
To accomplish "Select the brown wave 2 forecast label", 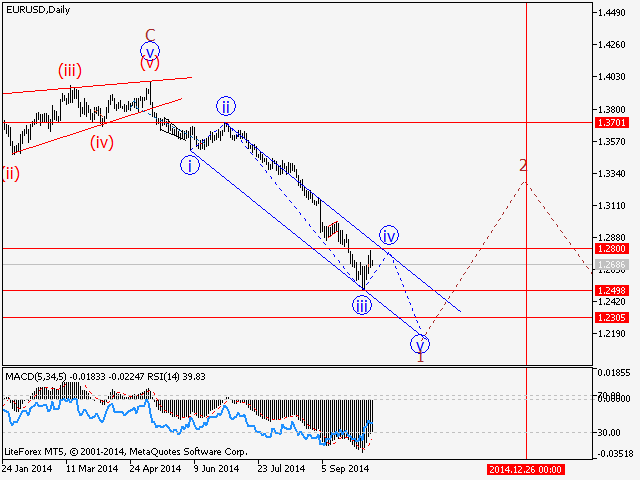I will (x=523, y=166).
